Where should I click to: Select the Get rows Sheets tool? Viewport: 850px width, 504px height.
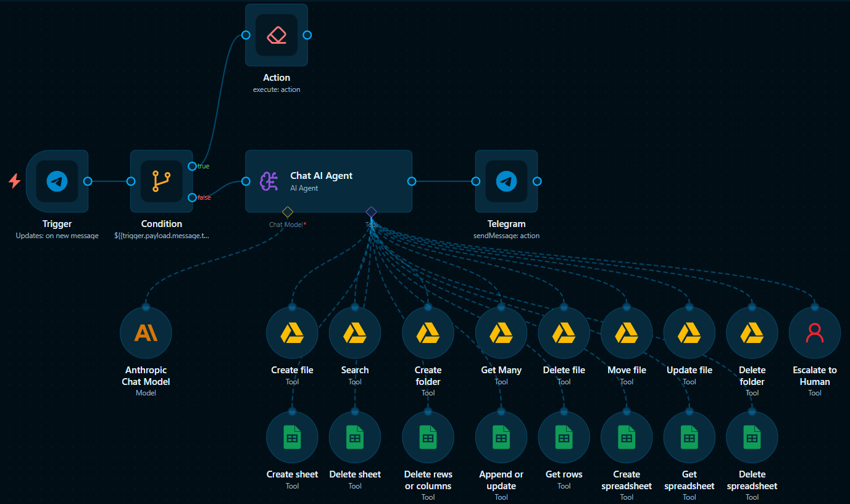(564, 437)
